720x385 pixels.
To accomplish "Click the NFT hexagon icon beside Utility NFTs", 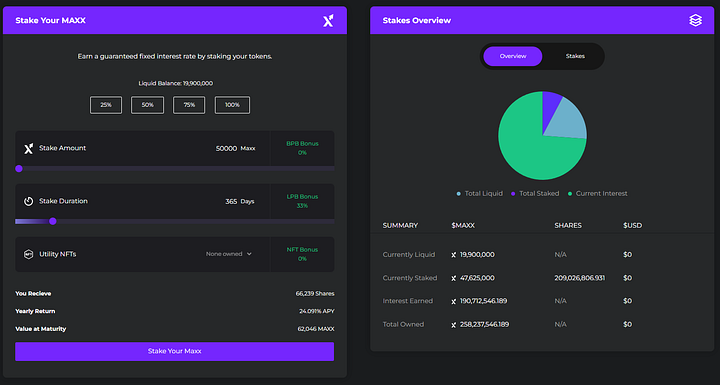I will tap(28, 254).
